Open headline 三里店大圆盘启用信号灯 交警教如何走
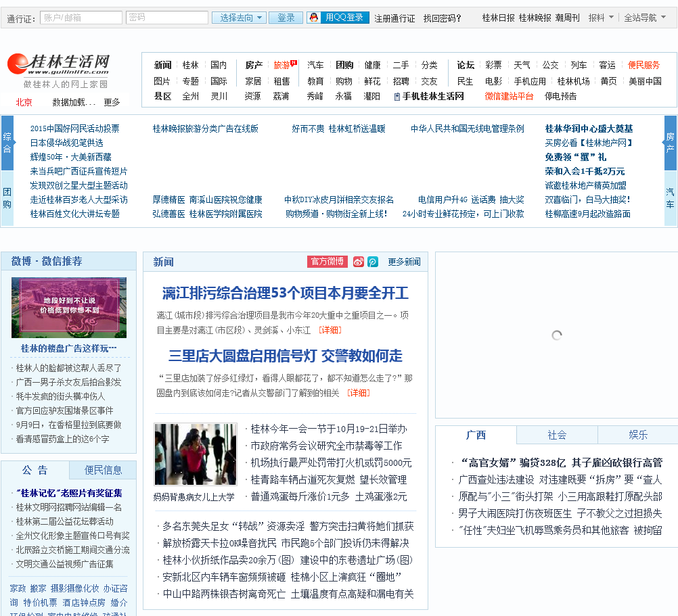 tap(286, 356)
